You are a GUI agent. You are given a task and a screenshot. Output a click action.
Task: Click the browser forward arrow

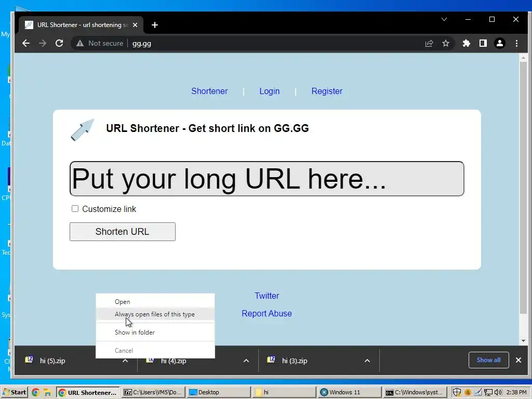click(43, 44)
